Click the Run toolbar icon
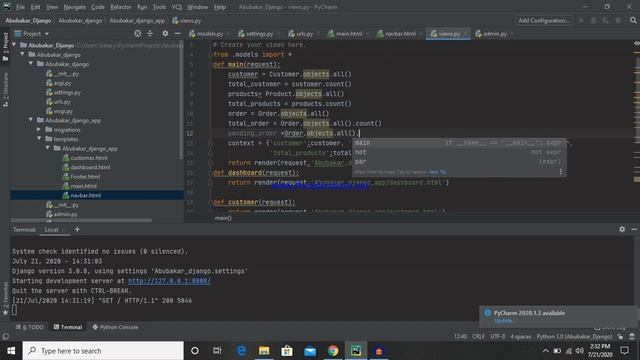The image size is (640, 360). 581,20
